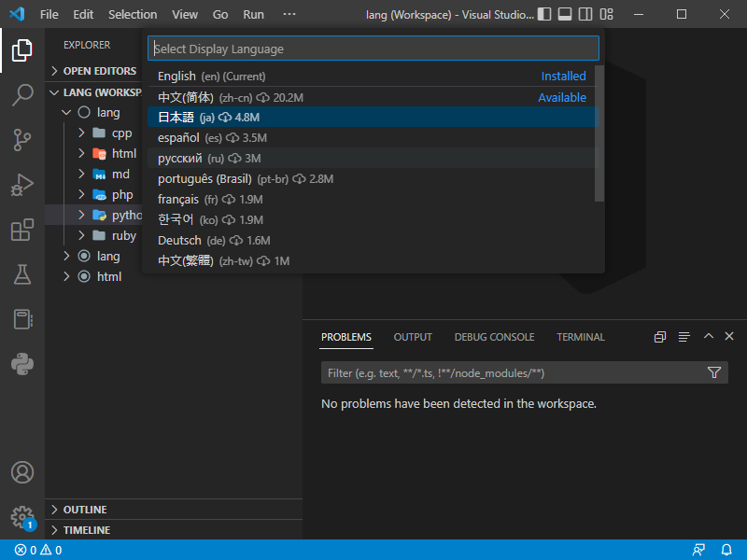
Task: Select русский (ru) language
Action: (373, 158)
